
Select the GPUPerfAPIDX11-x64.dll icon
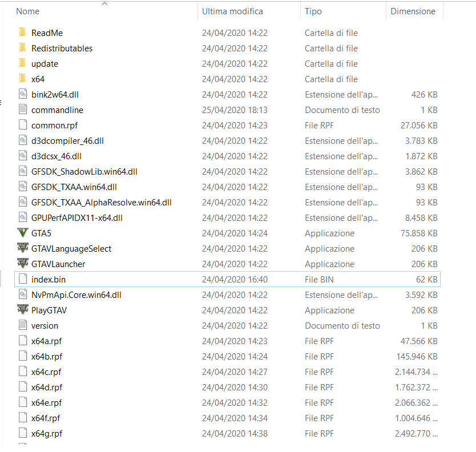click(x=23, y=217)
